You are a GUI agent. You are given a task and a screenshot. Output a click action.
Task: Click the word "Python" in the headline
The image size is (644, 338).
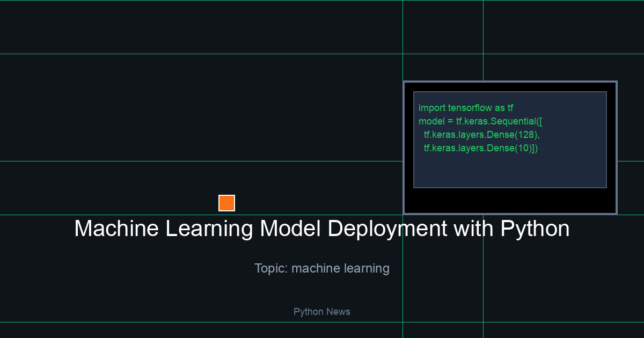tap(535, 229)
